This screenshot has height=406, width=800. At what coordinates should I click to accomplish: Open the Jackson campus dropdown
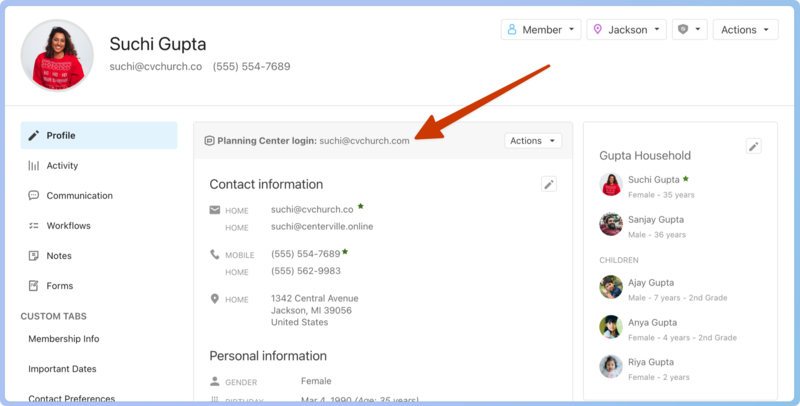627,30
